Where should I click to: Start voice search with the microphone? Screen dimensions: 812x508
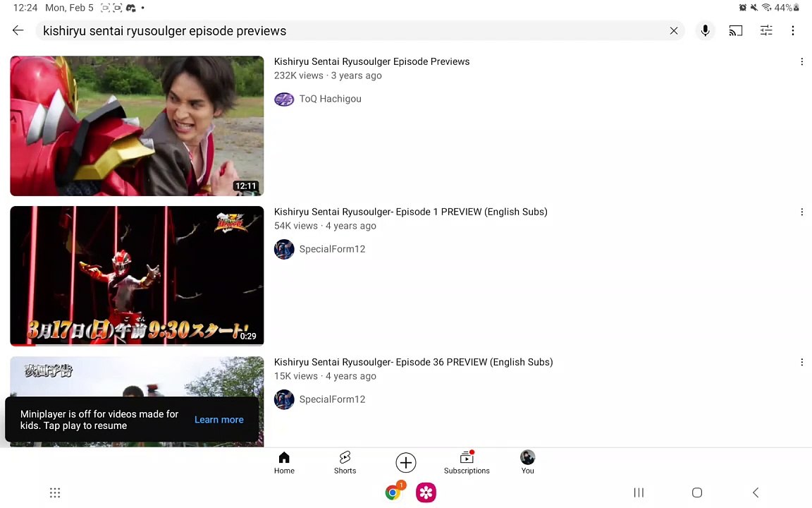coord(705,30)
